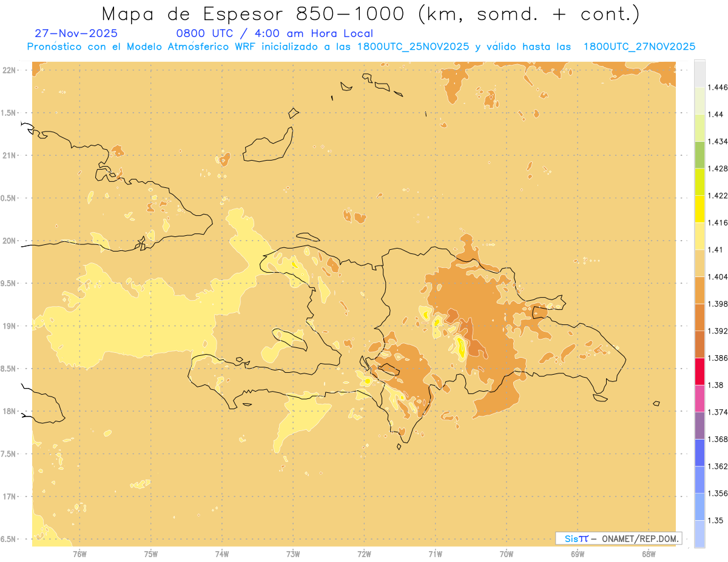Click the colorbar value 1.41
Image resolution: width=728 pixels, height=562 pixels.
[x=716, y=250]
